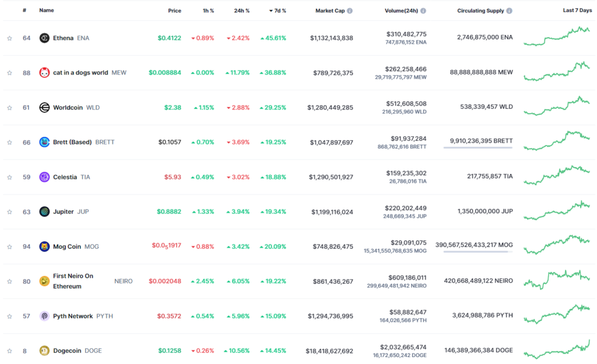The image size is (597, 364).
Task: Sort by the Name column header
Action: click(x=47, y=10)
